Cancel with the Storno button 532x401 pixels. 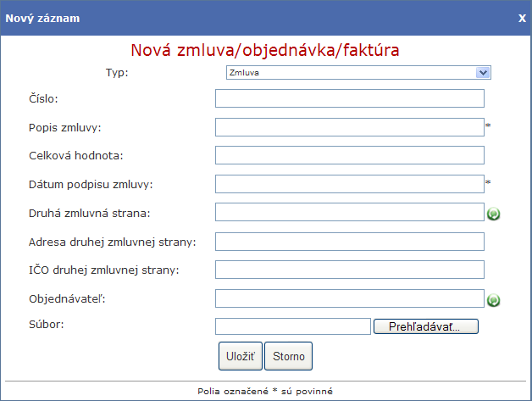pyautogui.click(x=288, y=356)
